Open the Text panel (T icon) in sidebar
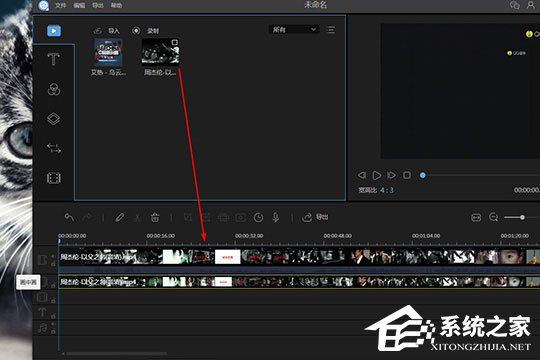Image resolution: width=540 pixels, height=360 pixels. point(53,59)
